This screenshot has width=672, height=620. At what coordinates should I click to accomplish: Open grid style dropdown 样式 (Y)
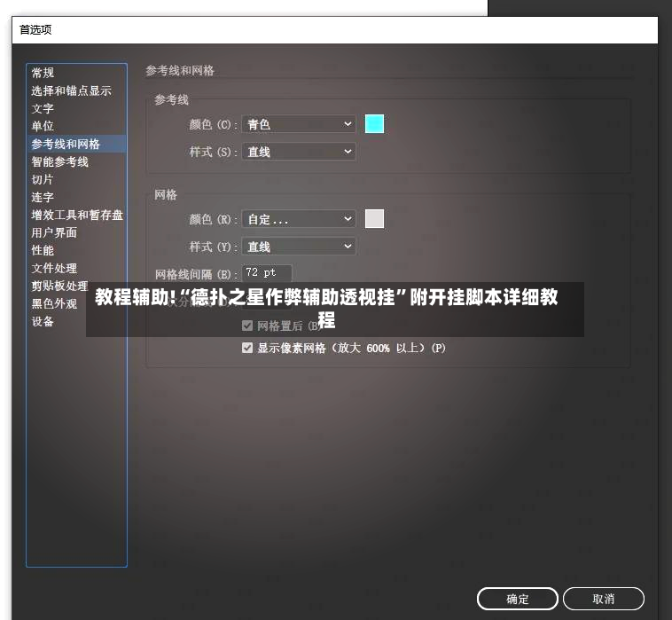(x=299, y=247)
